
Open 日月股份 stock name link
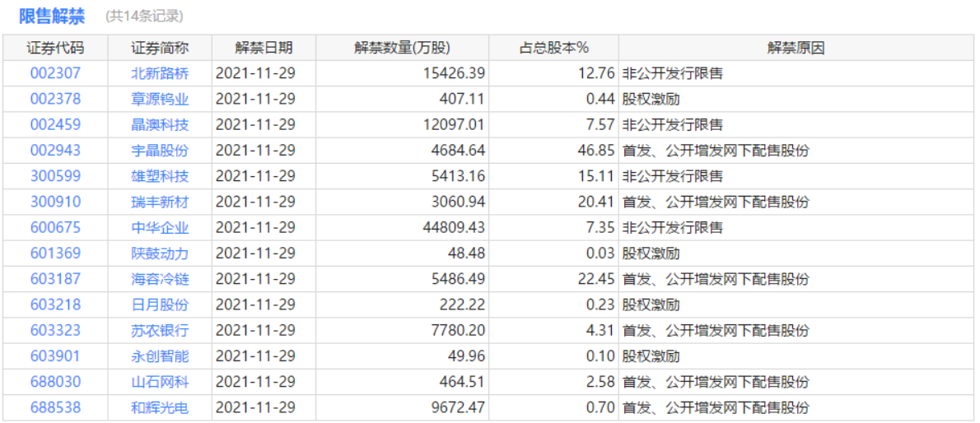click(x=160, y=305)
